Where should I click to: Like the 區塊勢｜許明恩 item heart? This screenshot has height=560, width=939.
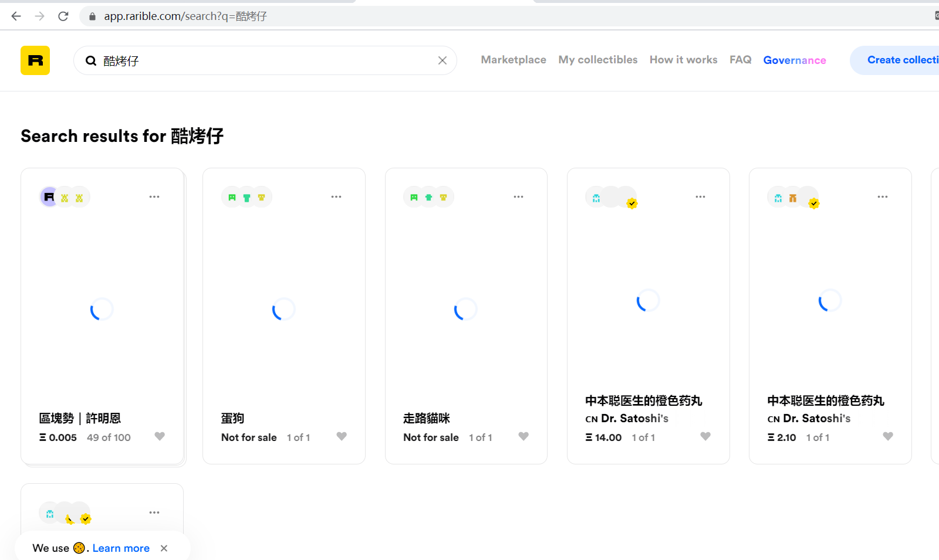point(160,436)
